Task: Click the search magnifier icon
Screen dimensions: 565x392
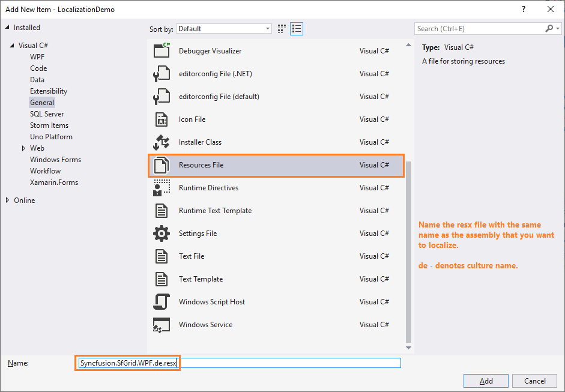Action: click(x=549, y=28)
